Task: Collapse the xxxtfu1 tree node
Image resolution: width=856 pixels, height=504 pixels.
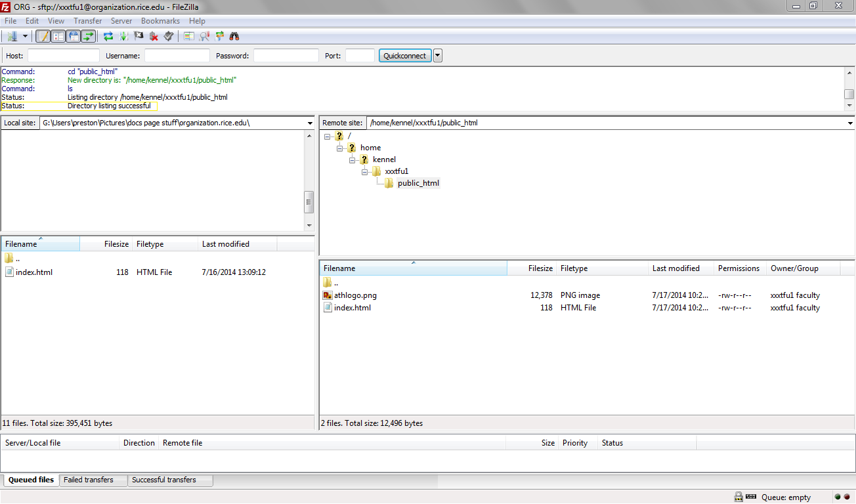Action: coord(364,171)
